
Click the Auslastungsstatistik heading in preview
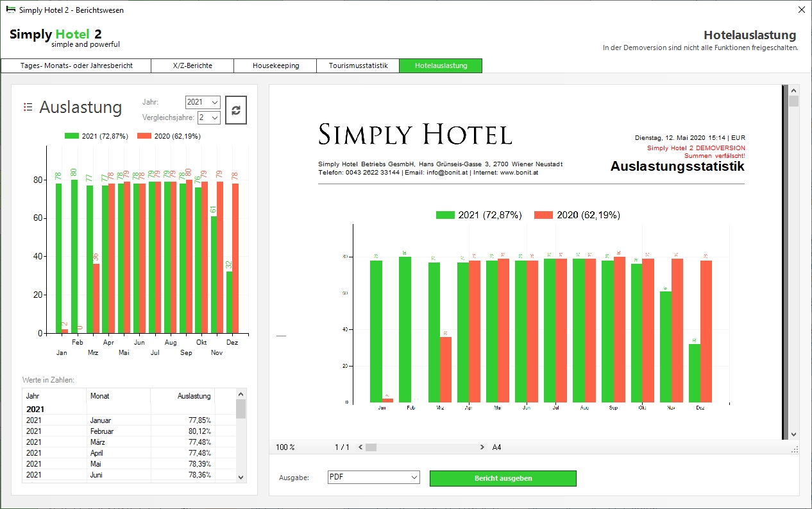pos(677,166)
